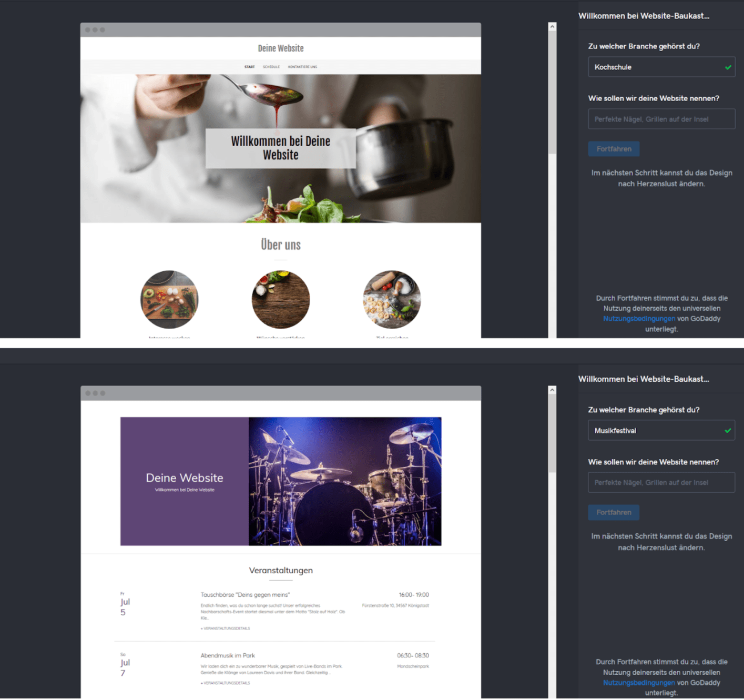The image size is (744, 700).
Task: Select KONTAKTIERE UNS in preview navigation
Action: 302,67
